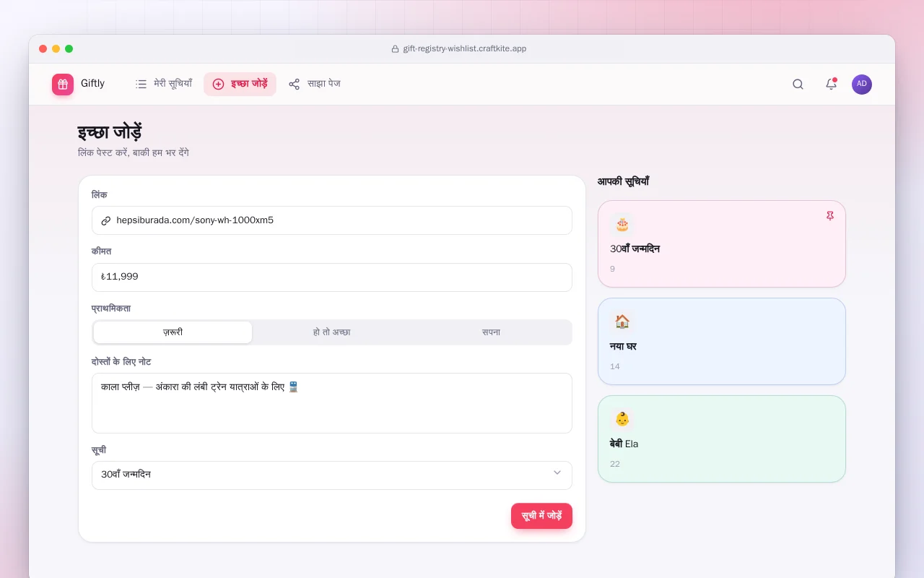Click the सूची में जोड़ें button
This screenshot has height=578, width=924.
click(x=541, y=516)
